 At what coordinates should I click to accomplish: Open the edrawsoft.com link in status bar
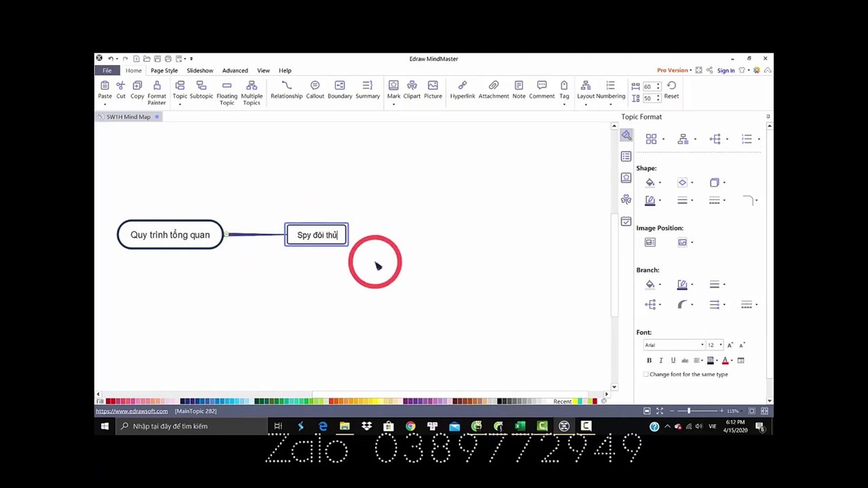(132, 411)
